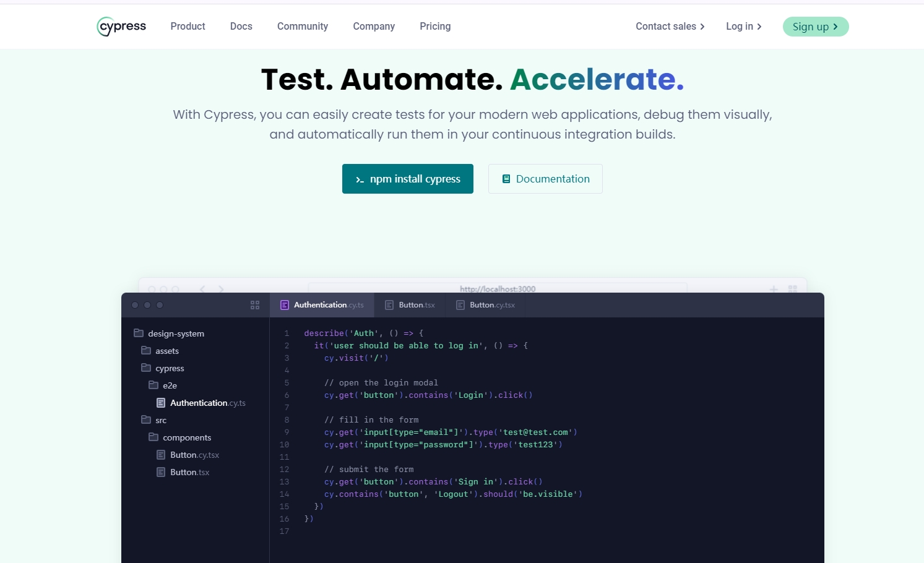Select the design-system folder

pos(169,333)
